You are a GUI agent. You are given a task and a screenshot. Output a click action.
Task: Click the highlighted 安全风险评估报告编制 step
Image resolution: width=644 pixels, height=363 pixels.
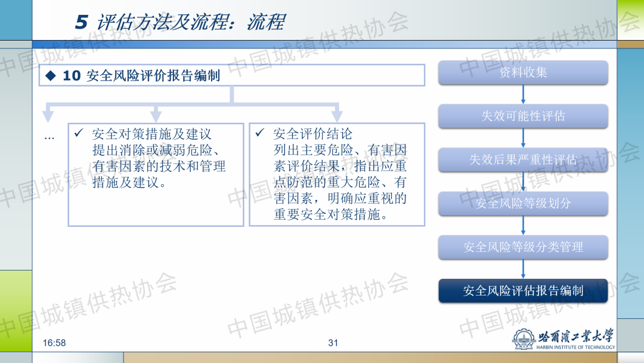523,291
